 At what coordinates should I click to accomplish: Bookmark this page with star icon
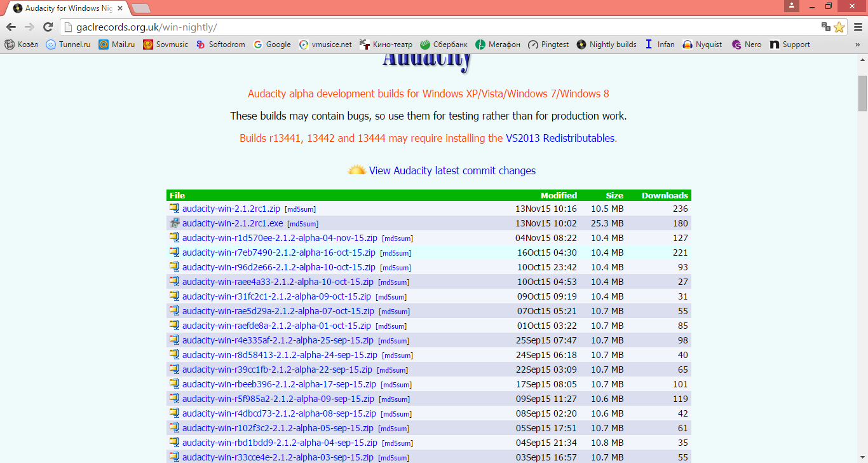click(839, 27)
